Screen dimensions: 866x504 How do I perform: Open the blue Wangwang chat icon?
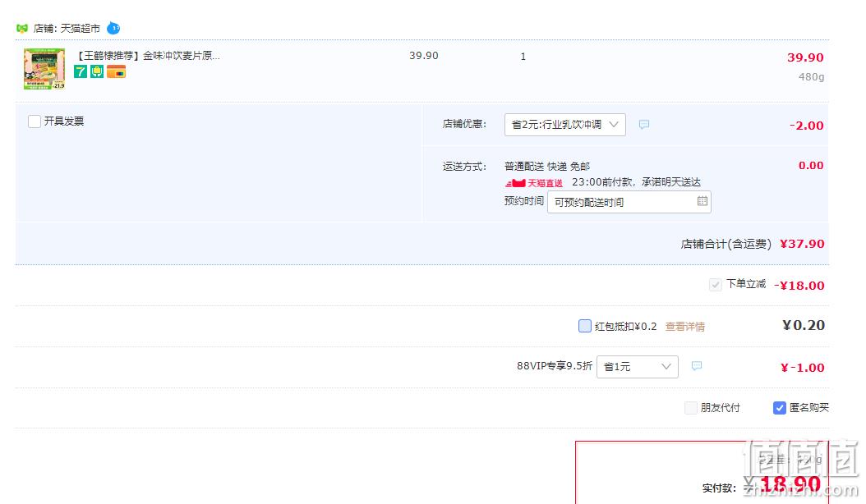pyautogui.click(x=113, y=28)
